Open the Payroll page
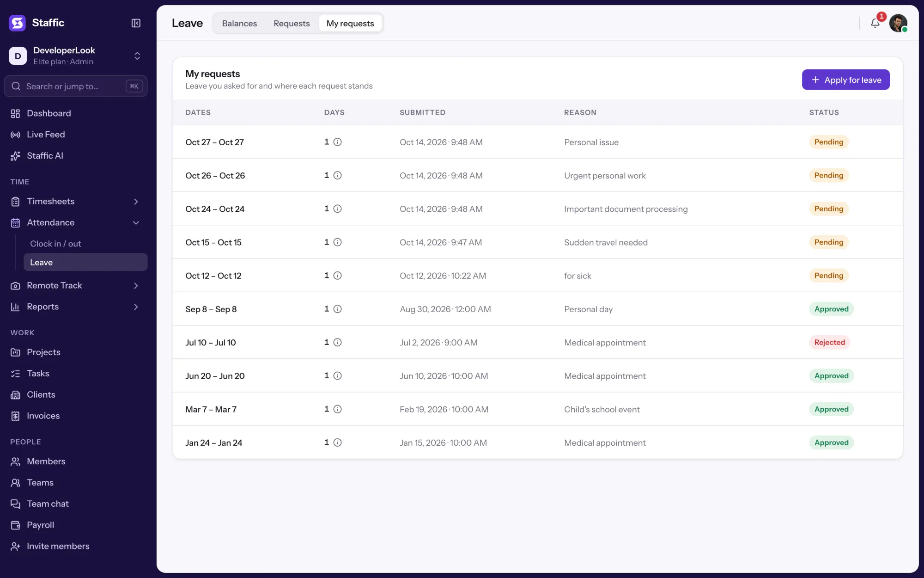 (75, 525)
